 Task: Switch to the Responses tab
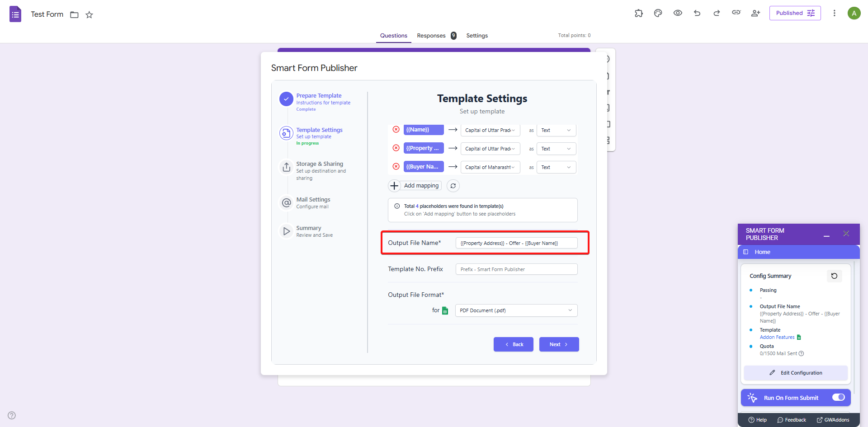point(431,36)
